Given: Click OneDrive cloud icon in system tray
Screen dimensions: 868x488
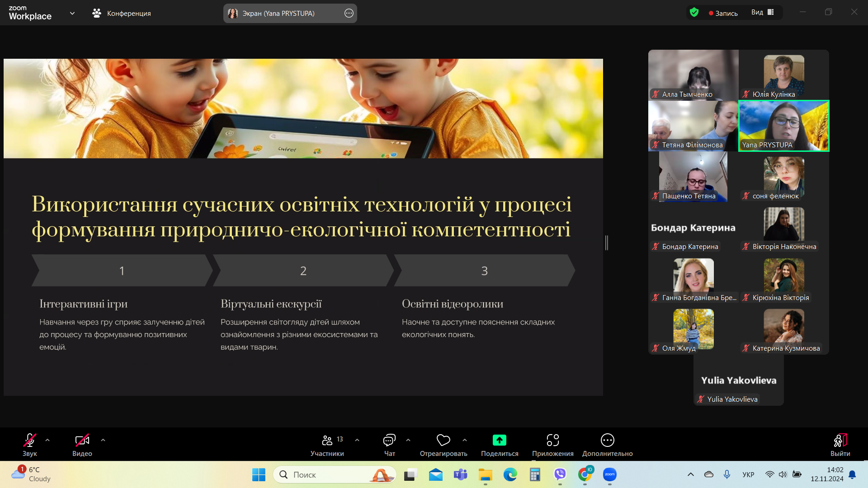Looking at the screenshot, I should click(x=709, y=474).
